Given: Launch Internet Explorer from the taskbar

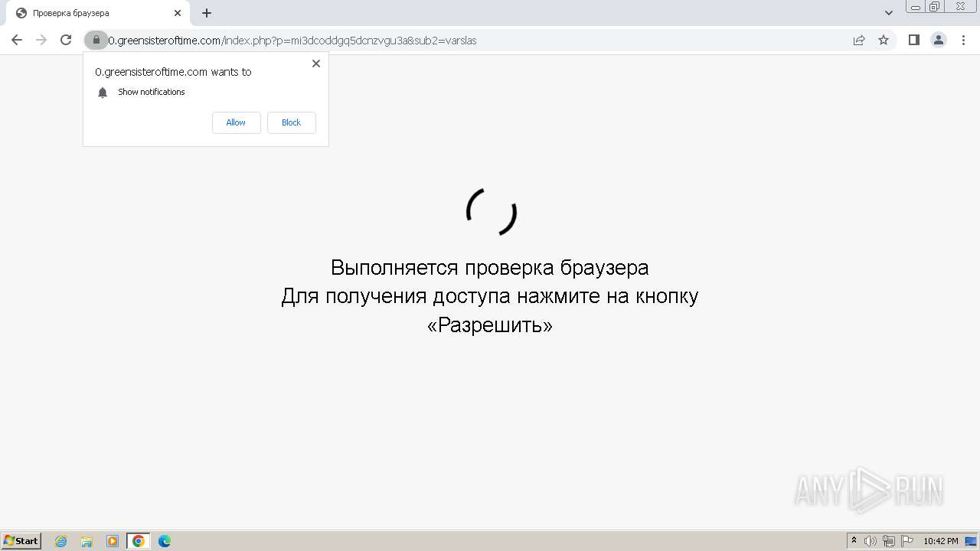Looking at the screenshot, I should click(61, 541).
